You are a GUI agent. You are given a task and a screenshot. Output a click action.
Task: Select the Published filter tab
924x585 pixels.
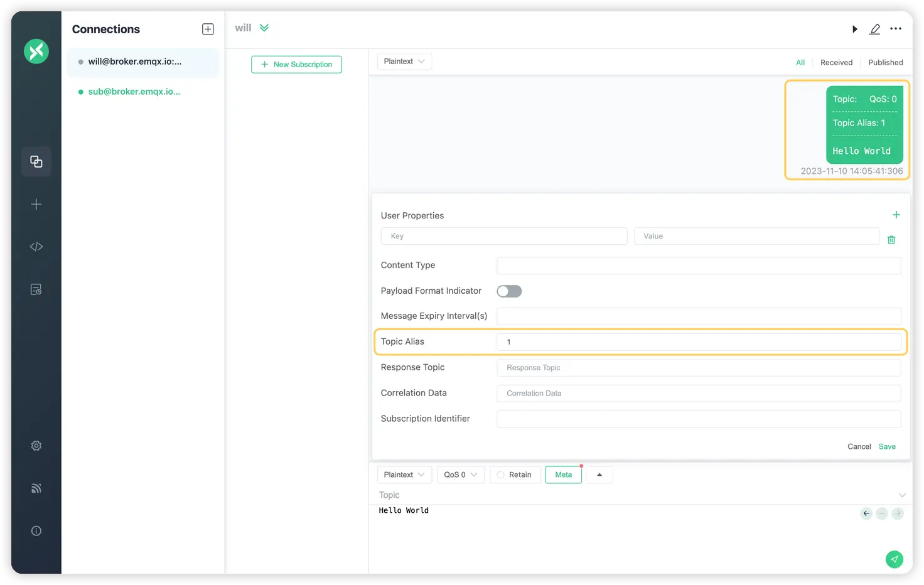click(x=885, y=62)
